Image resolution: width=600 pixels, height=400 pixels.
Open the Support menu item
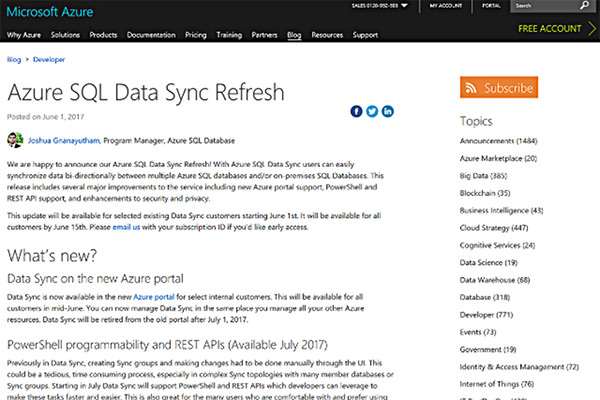[x=365, y=35]
